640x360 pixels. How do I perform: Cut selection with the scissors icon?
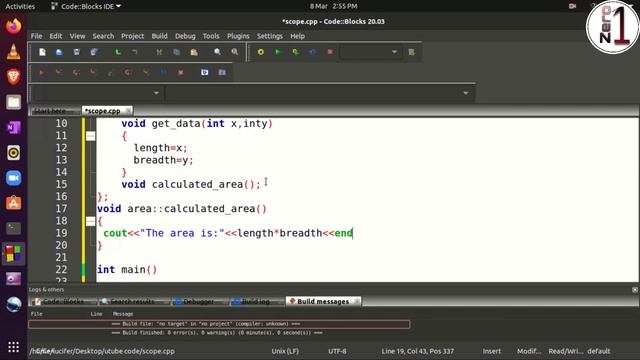pos(159,52)
